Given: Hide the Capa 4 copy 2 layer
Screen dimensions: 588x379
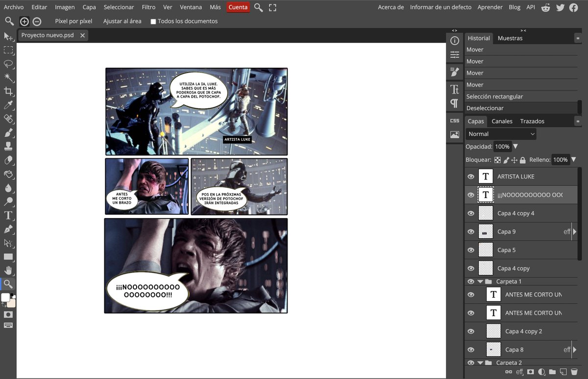Looking at the screenshot, I should click(x=471, y=331).
